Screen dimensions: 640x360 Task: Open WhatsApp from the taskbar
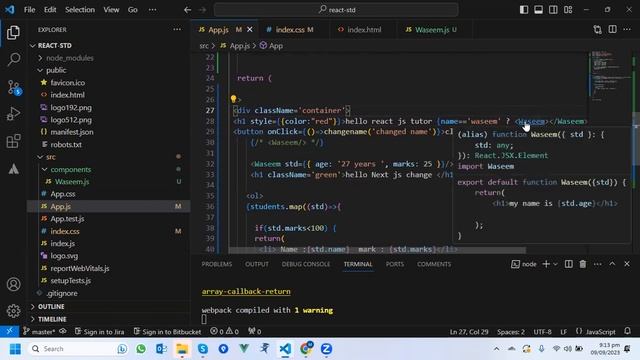pos(141,349)
